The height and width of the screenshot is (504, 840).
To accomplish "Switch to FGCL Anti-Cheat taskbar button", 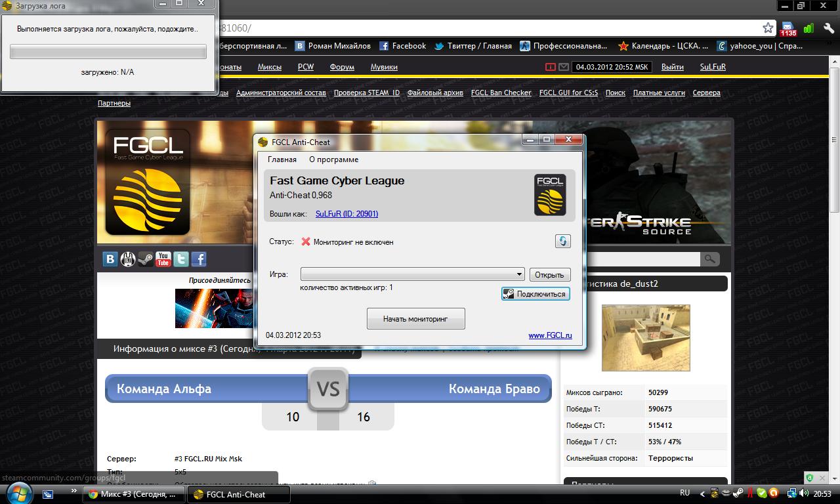I will [238, 494].
